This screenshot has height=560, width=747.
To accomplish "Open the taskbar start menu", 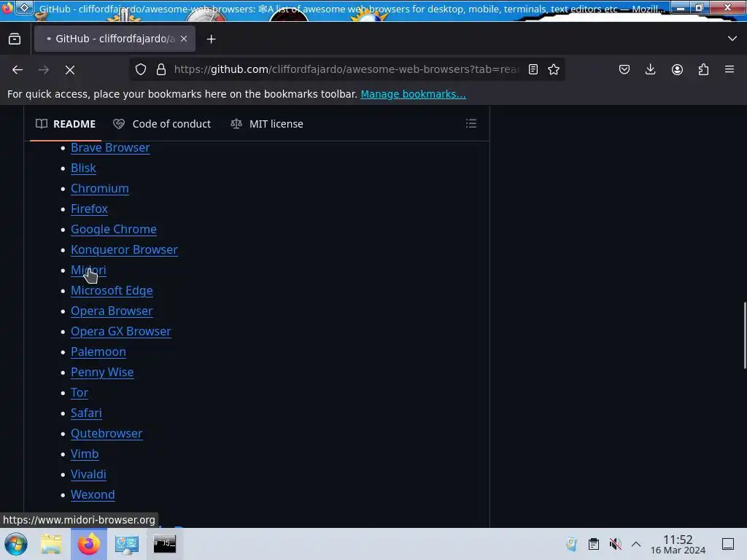I will tap(16, 544).
